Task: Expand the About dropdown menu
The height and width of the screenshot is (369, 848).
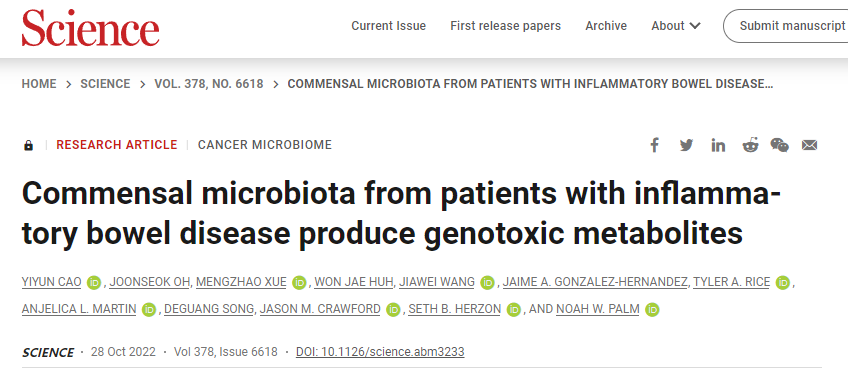Action: (676, 26)
